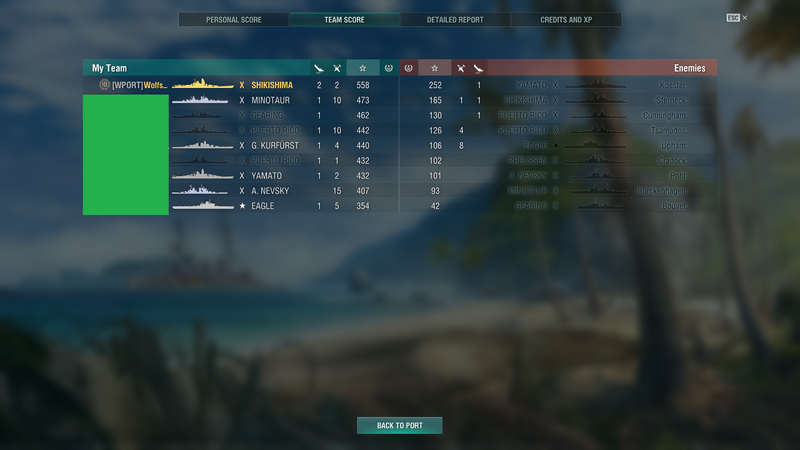
Task: Click Enemies achievements wreath icon
Action: point(409,68)
